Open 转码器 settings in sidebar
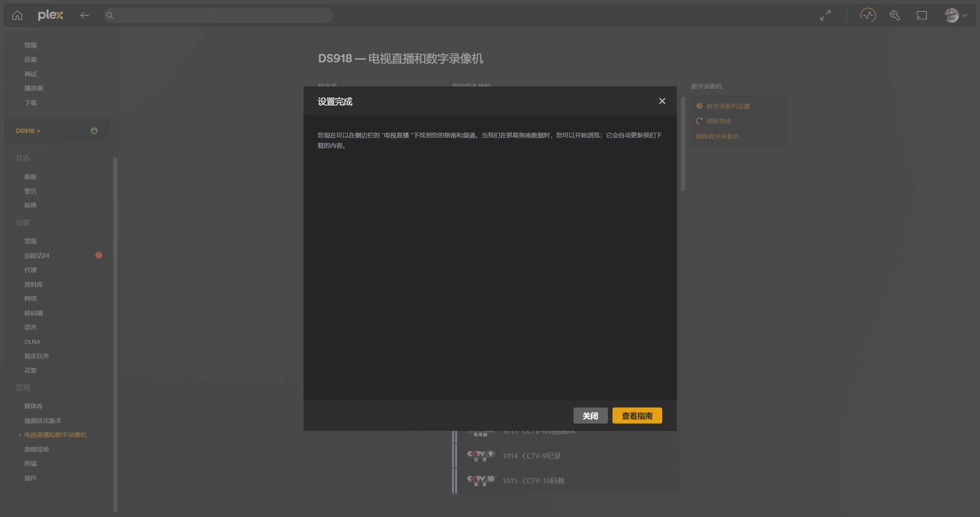Viewport: 980px width, 517px height. (x=34, y=313)
